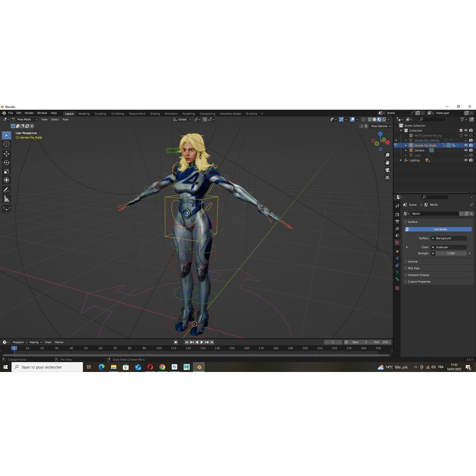Open the Bone properties tab

[x=397, y=279]
